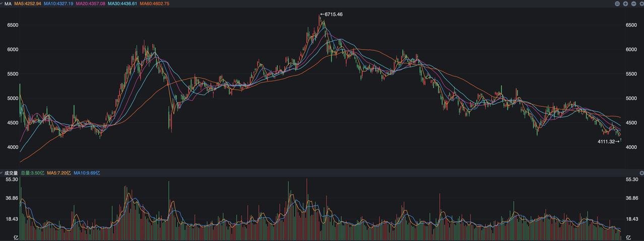Click left axis price label 4500
This screenshot has width=644, height=241.
tap(13, 123)
